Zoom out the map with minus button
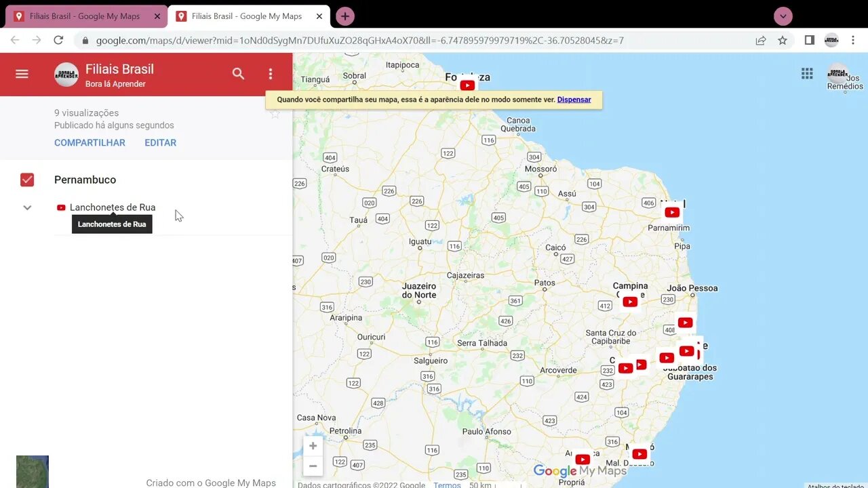The height and width of the screenshot is (488, 868). click(313, 466)
